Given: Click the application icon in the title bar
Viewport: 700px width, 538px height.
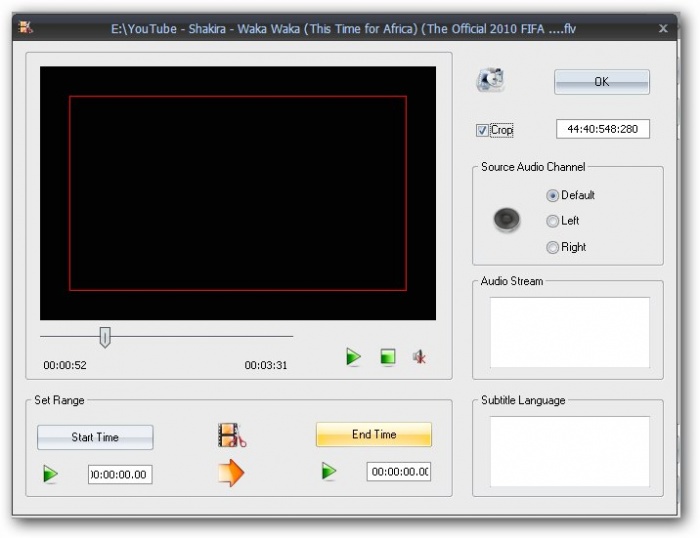Looking at the screenshot, I should click(25, 28).
